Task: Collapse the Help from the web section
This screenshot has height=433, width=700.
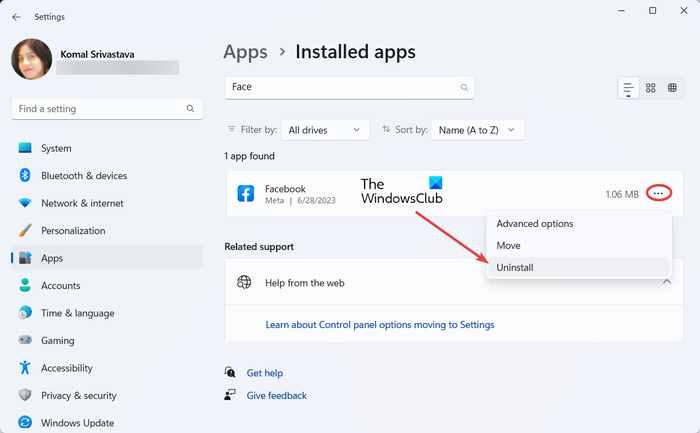Action: [667, 282]
